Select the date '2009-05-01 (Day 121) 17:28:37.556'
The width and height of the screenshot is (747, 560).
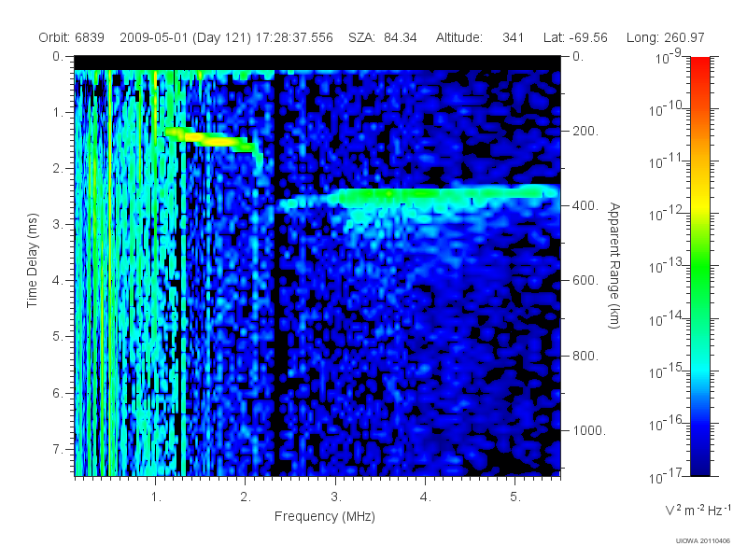tap(226, 37)
